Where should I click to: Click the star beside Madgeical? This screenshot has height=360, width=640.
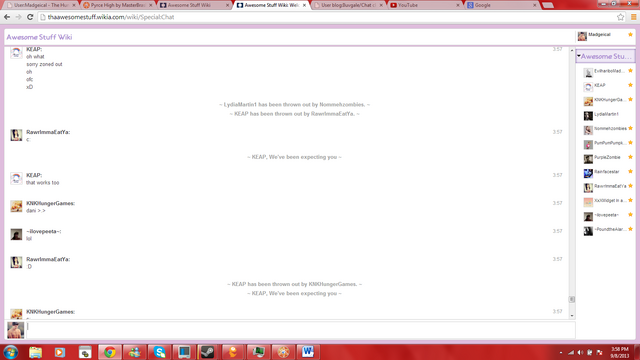click(x=630, y=35)
